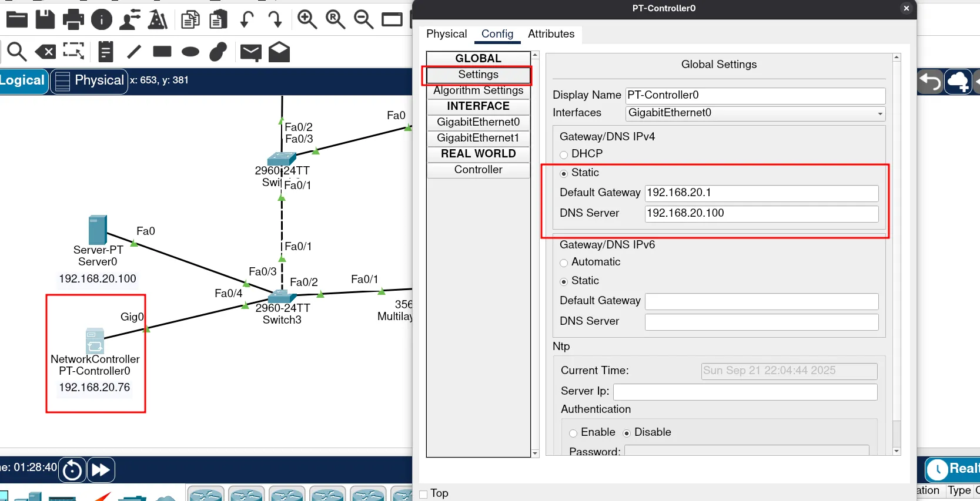This screenshot has width=980, height=501.
Task: Open Algorithm Settings in the sidebar
Action: [x=478, y=90]
